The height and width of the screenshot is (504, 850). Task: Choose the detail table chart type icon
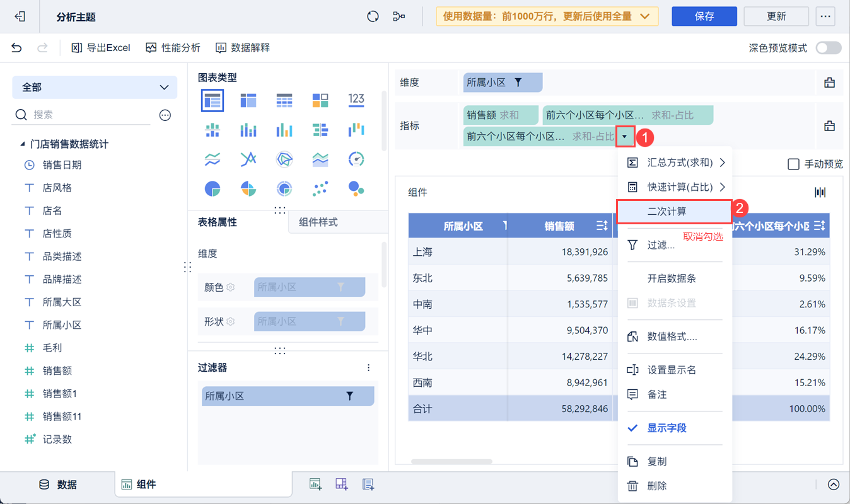pos(284,100)
